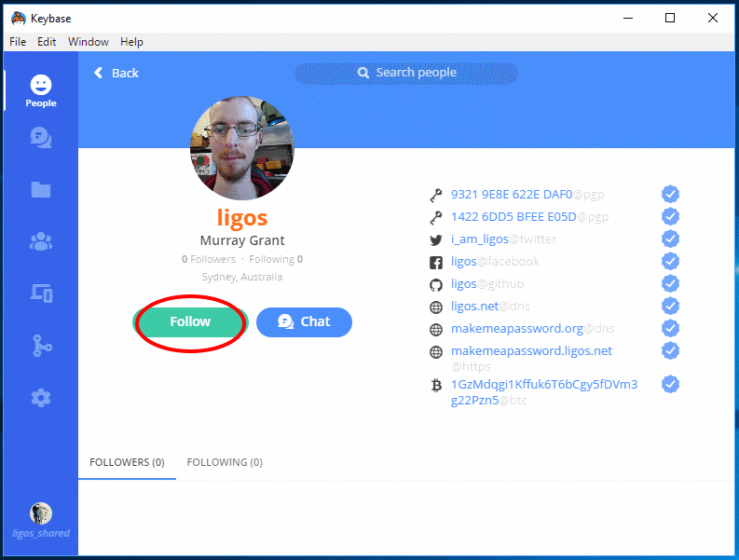
Task: Open the Teams icon in sidebar
Action: click(x=41, y=241)
